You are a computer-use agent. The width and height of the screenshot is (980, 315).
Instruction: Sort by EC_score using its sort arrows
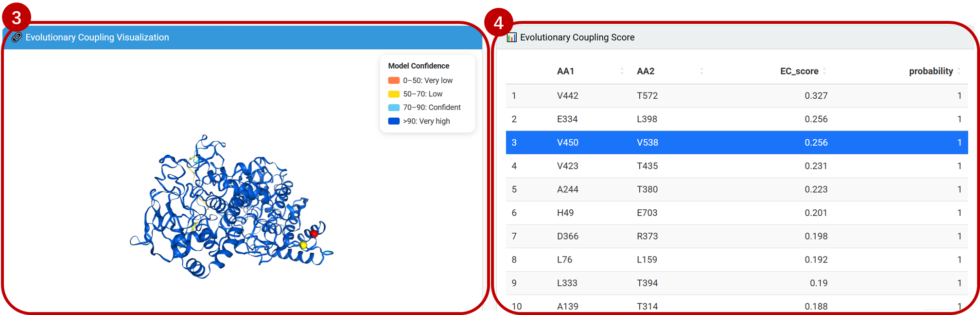[x=824, y=71]
